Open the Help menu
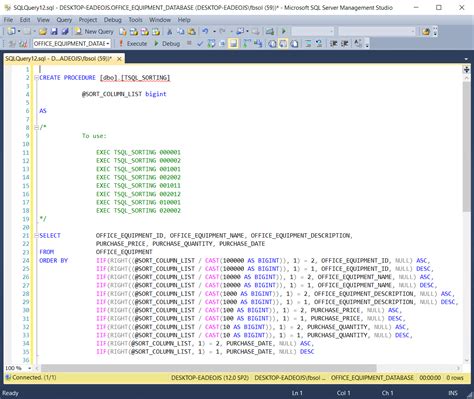474x399 pixels. click(x=184, y=20)
